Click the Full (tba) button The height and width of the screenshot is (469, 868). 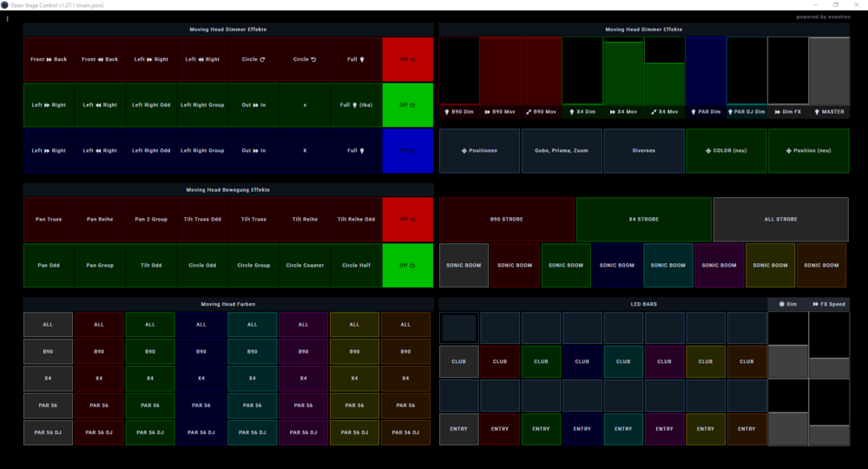(x=356, y=104)
